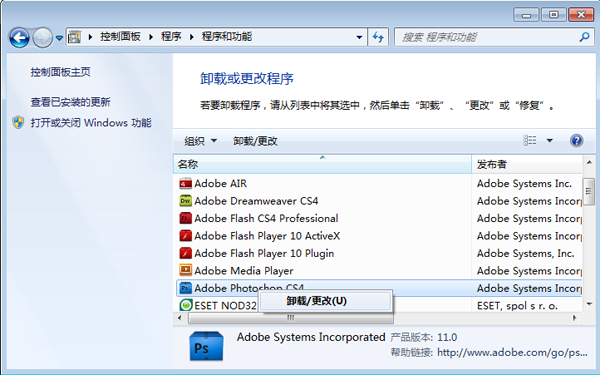Select the Adobe Media Player icon
600x375 pixels.
(x=186, y=271)
